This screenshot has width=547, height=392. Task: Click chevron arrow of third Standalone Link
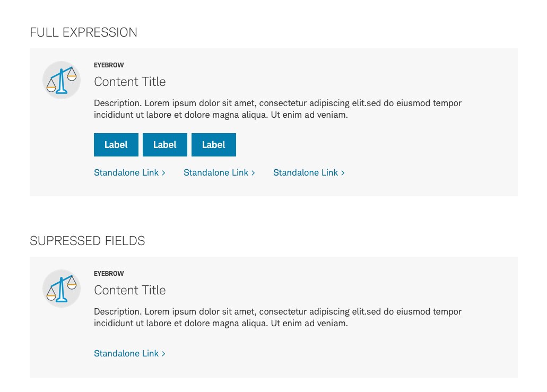tap(343, 173)
